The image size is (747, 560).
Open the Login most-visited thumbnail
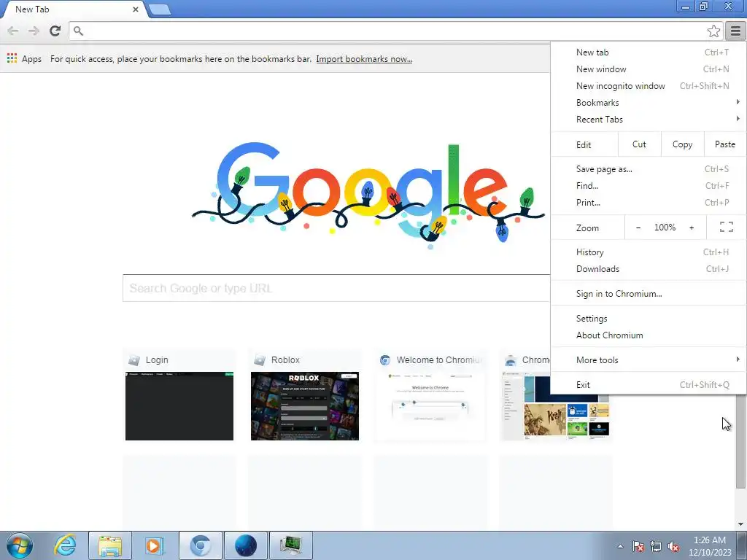[179, 395]
